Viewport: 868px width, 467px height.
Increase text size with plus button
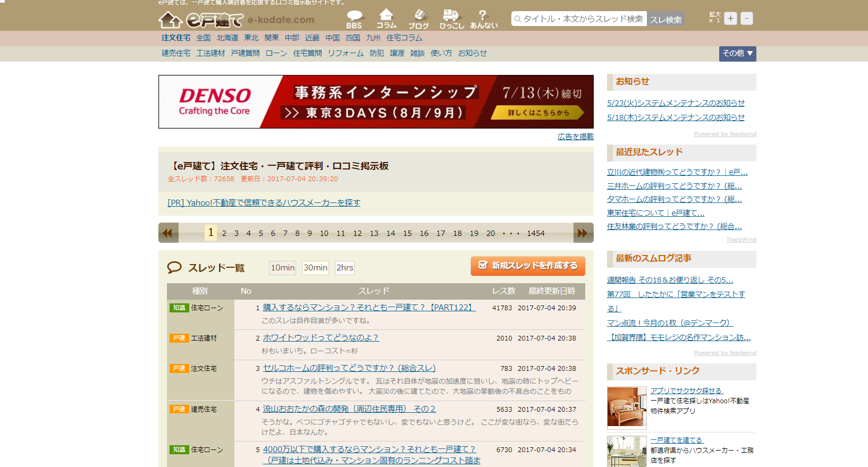tap(731, 19)
